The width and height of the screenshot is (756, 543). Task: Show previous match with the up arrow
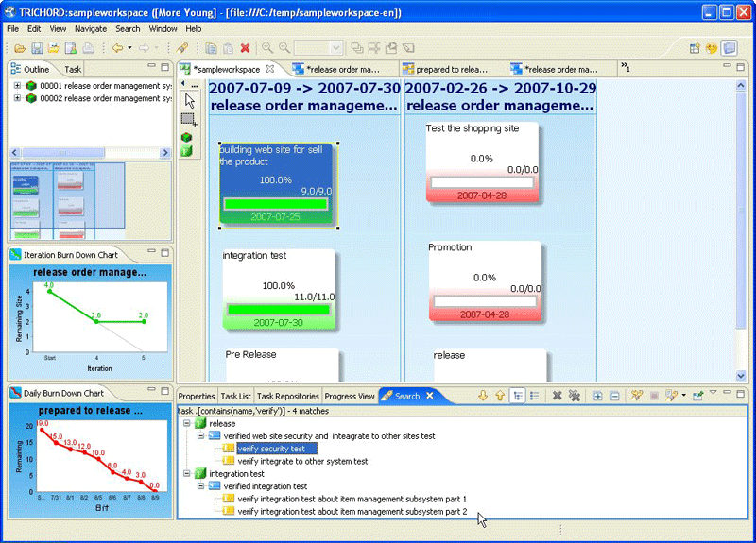(500, 396)
